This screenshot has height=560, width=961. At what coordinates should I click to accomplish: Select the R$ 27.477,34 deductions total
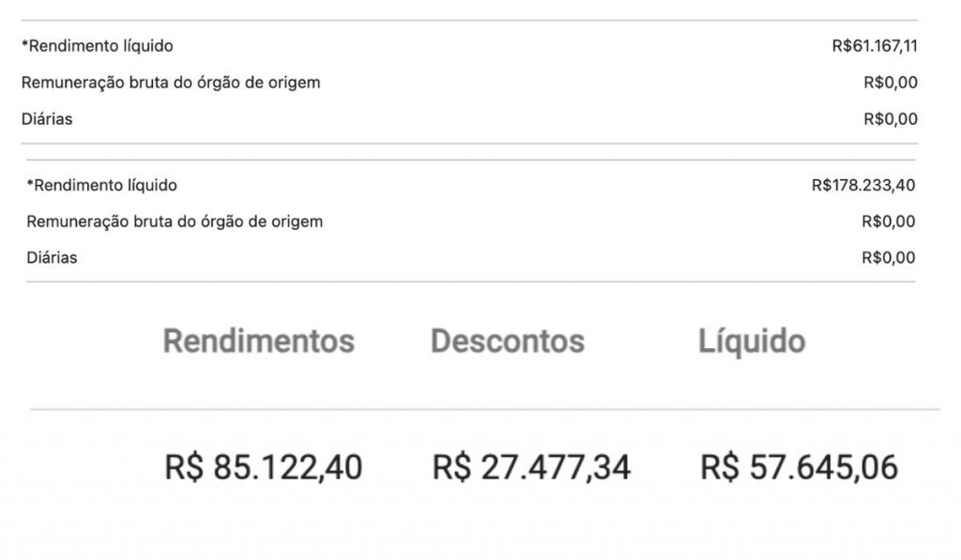pyautogui.click(x=531, y=467)
